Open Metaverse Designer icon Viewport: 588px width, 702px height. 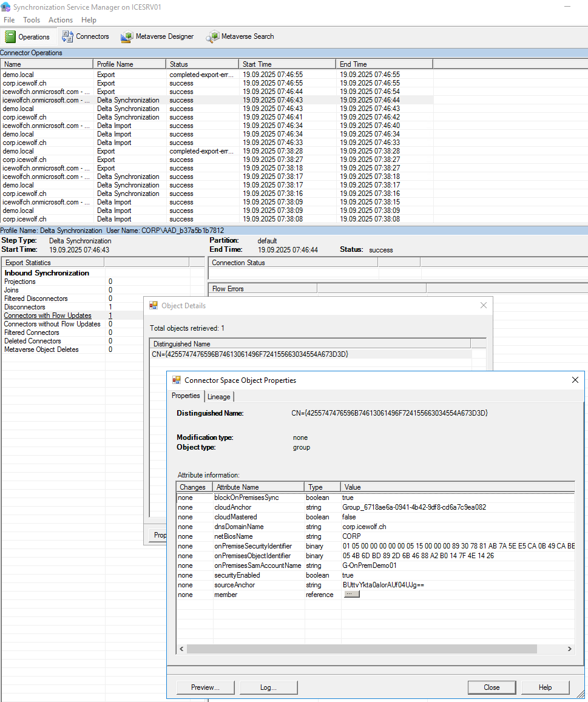coord(127,37)
